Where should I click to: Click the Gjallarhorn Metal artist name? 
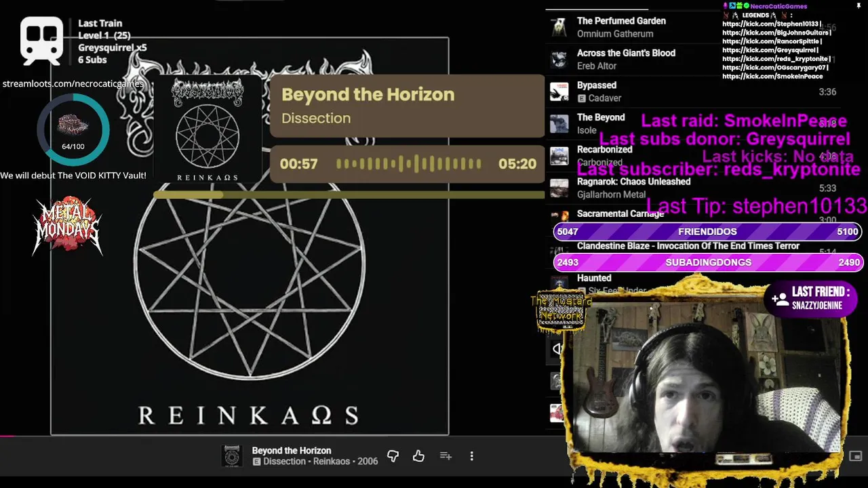[x=611, y=195]
